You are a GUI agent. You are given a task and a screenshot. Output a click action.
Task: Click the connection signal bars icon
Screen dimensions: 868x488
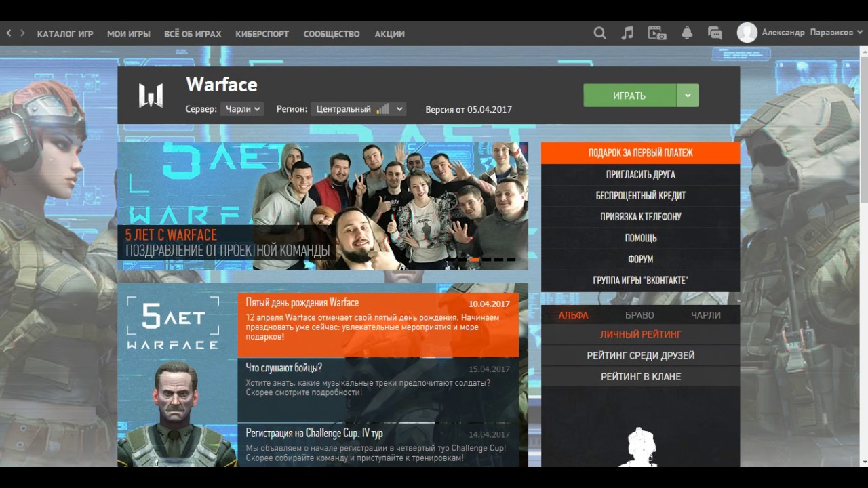pos(383,108)
